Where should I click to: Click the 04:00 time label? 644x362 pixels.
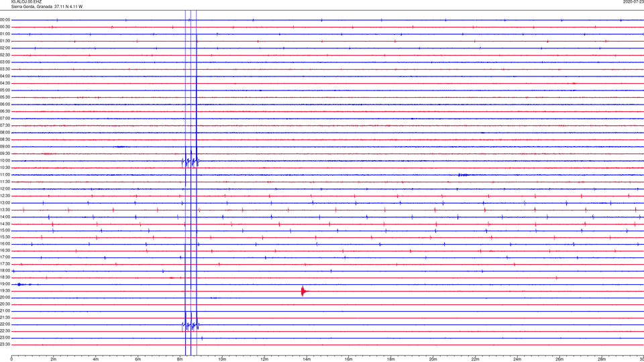pos(5,76)
